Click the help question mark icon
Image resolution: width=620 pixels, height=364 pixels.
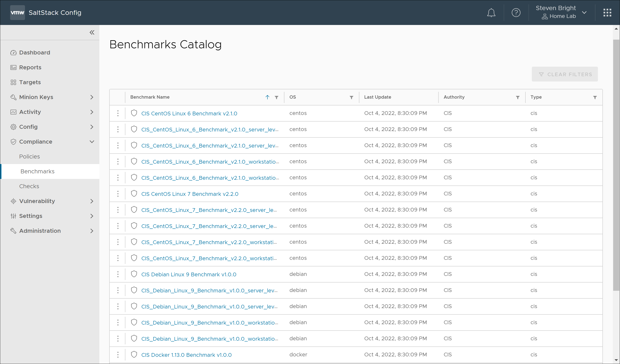[516, 13]
